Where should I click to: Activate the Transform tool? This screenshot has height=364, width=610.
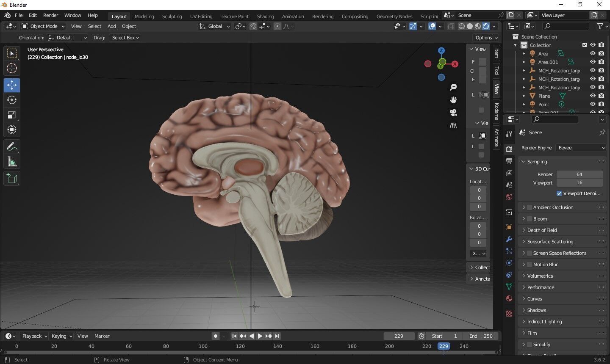point(12,130)
